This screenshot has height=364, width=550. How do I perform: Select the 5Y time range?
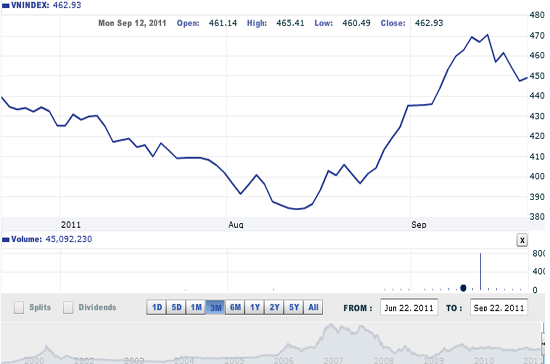coord(294,308)
